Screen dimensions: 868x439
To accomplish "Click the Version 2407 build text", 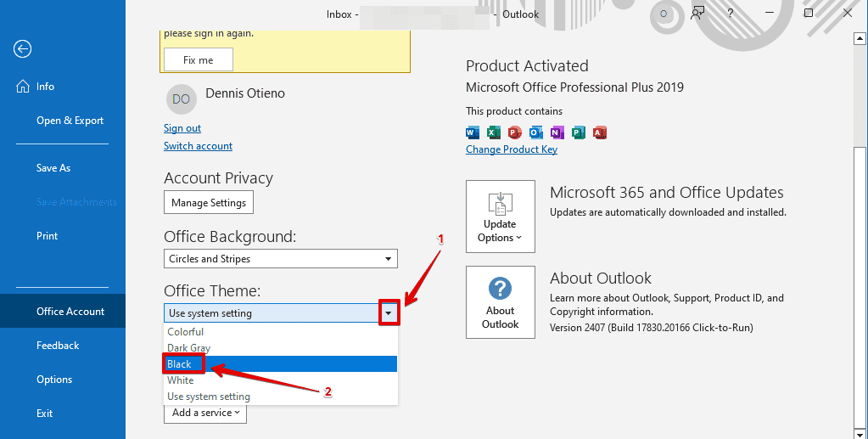I will (652, 328).
